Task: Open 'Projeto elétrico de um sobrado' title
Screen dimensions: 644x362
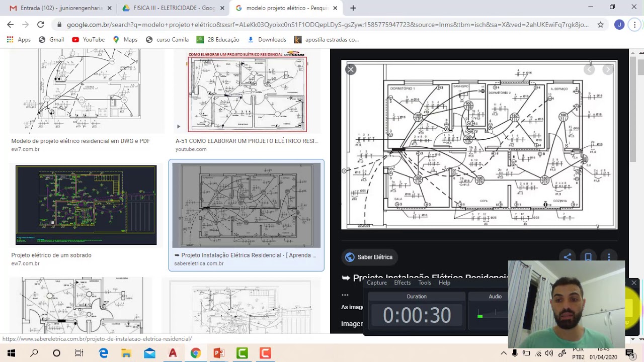Action: point(51,255)
